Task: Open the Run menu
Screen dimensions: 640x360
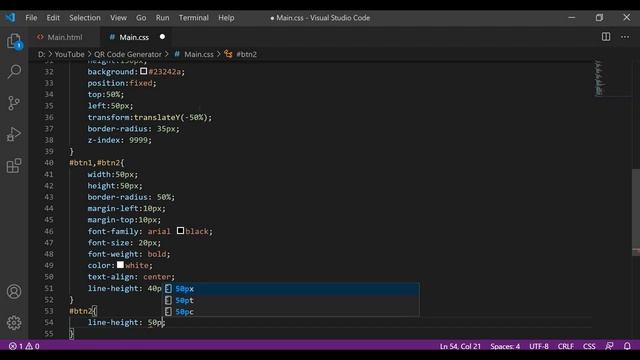Action: (x=162, y=18)
